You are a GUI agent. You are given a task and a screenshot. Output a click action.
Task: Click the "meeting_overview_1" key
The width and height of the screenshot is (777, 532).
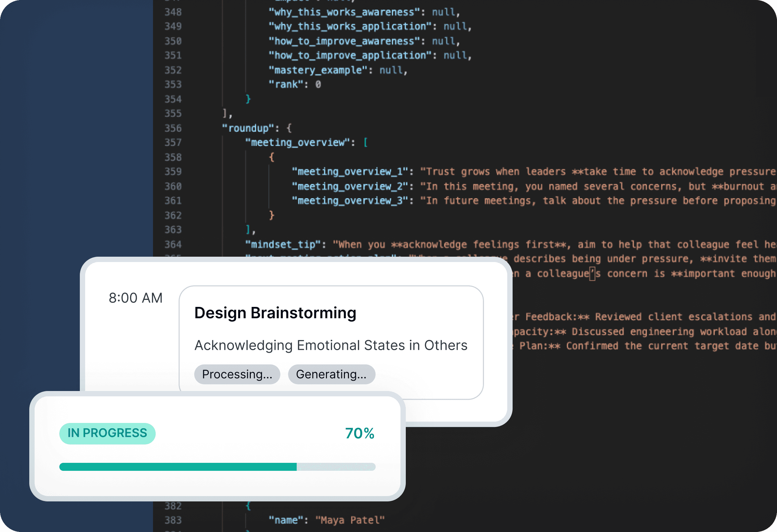350,172
